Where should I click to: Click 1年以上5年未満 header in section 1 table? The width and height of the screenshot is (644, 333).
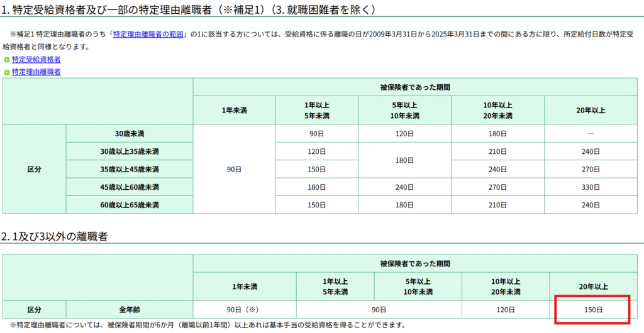tap(317, 111)
